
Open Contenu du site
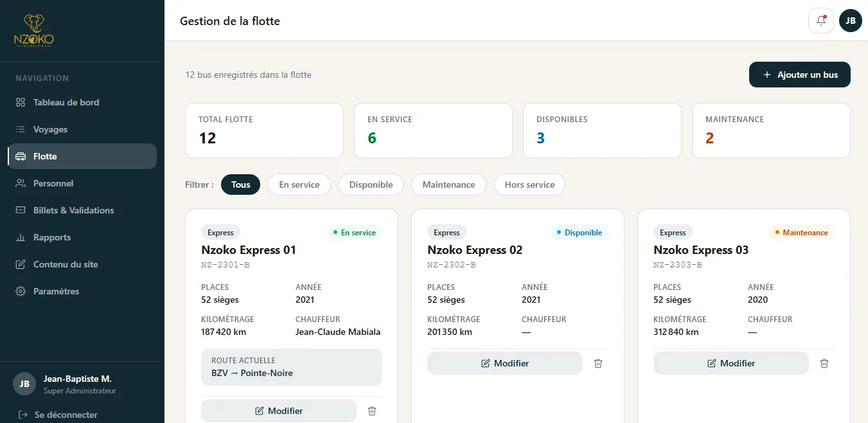pos(82,264)
